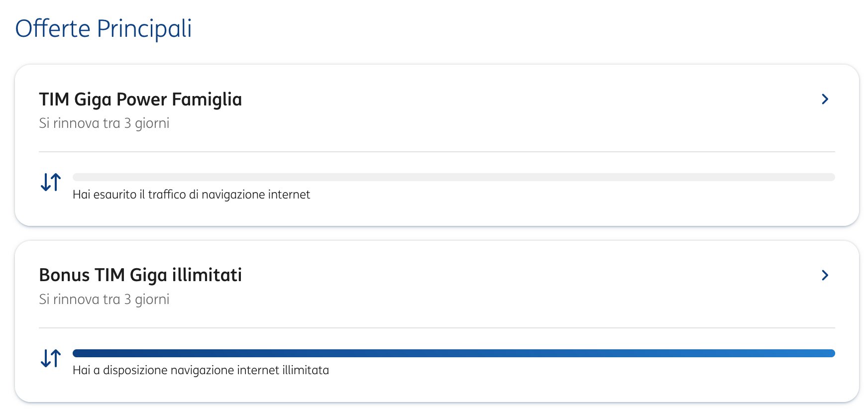868x411 pixels.
Task: Click renewal text under Bonus TIM Giga illimitati
Action: (104, 300)
